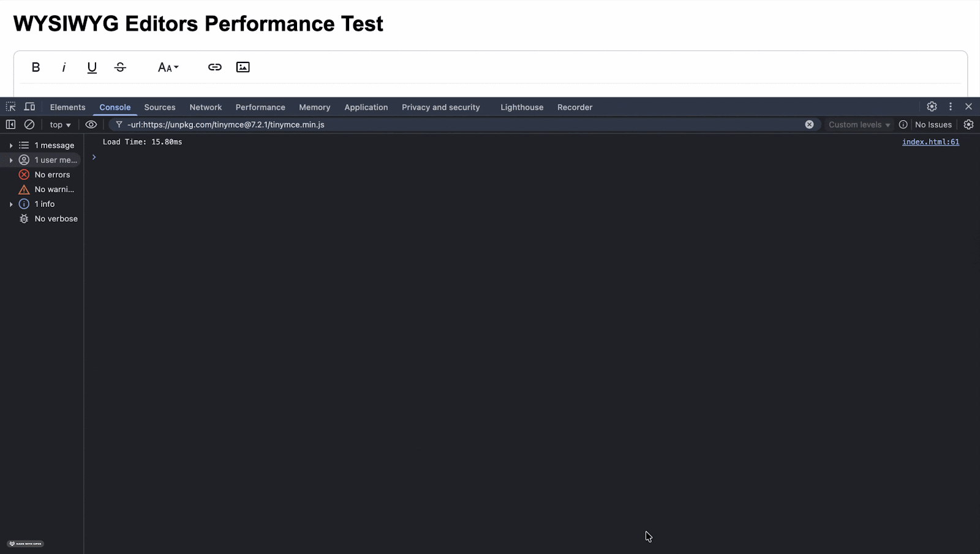Open the text size dropdown in the editor

click(x=168, y=67)
